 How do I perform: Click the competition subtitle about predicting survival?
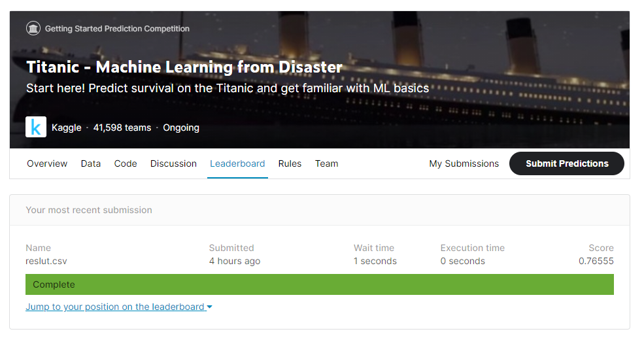tap(228, 88)
